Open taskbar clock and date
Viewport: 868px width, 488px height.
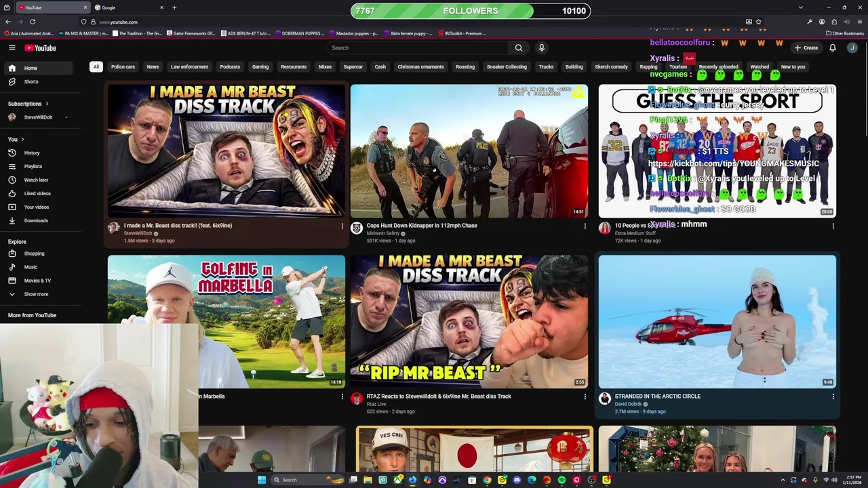click(x=853, y=480)
